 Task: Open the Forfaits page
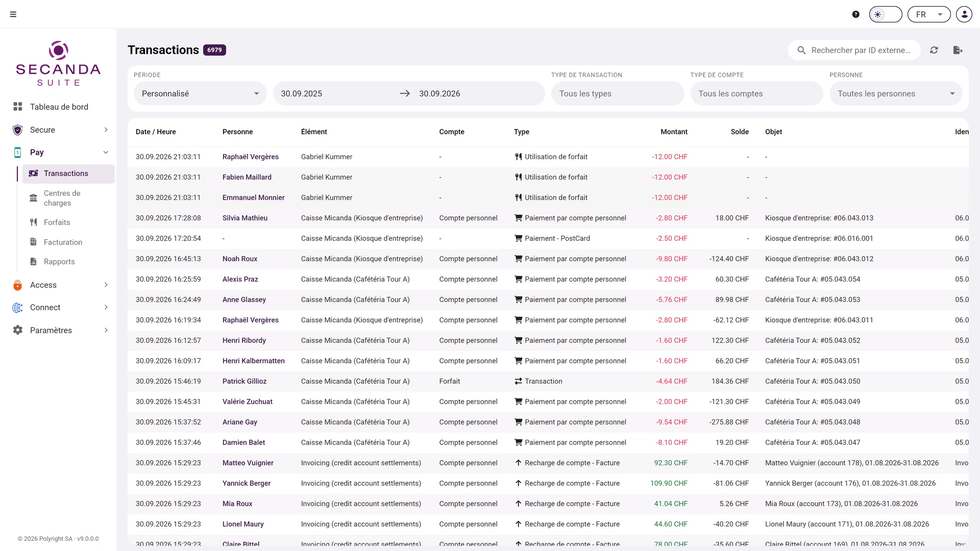click(x=68, y=222)
